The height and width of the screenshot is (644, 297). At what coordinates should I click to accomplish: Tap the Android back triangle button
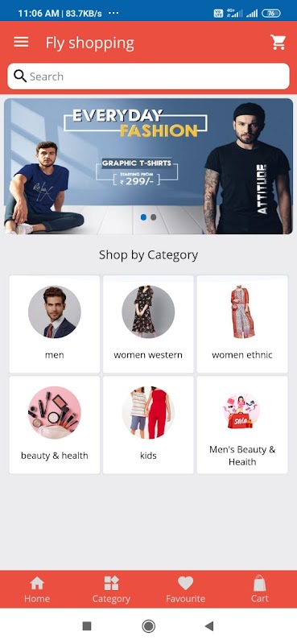(209, 626)
